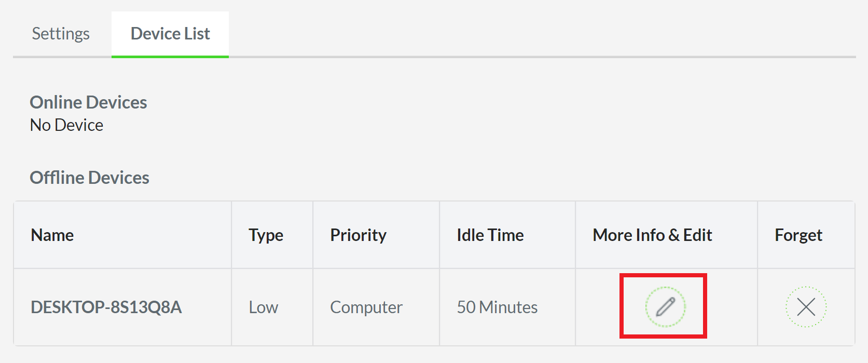
Task: Click the Online Devices heading
Action: coord(88,102)
